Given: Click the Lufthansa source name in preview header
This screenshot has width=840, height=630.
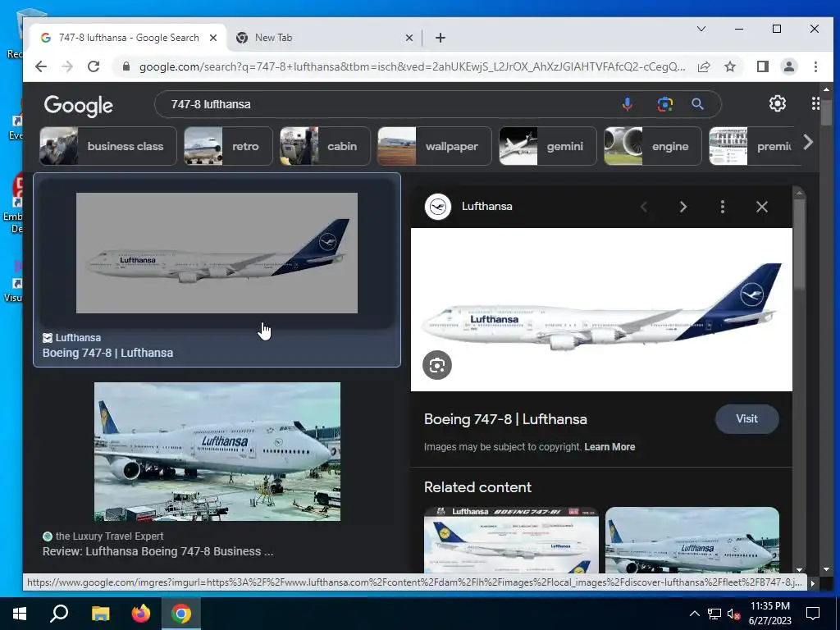Looking at the screenshot, I should pos(487,206).
